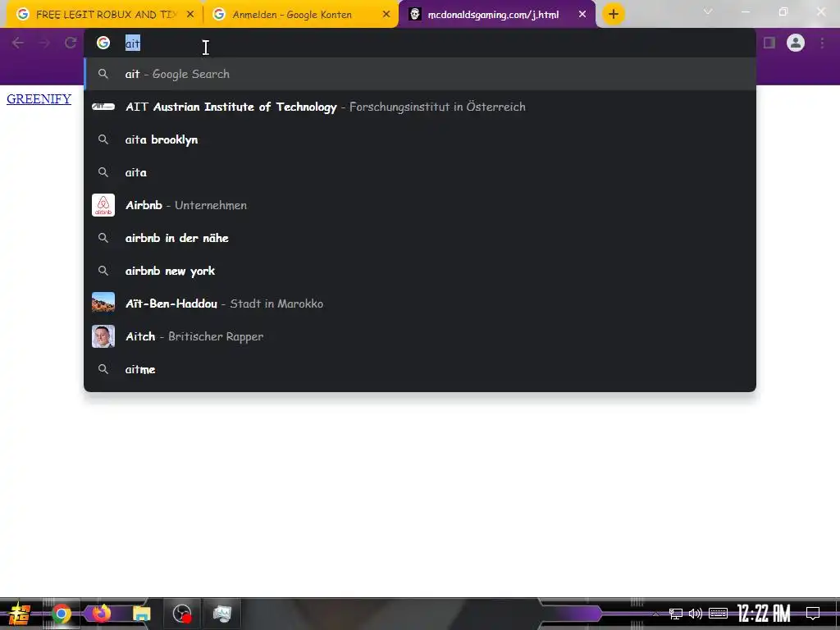Image resolution: width=840 pixels, height=630 pixels.
Task: Open File Explorer from taskbar
Action: click(x=141, y=614)
